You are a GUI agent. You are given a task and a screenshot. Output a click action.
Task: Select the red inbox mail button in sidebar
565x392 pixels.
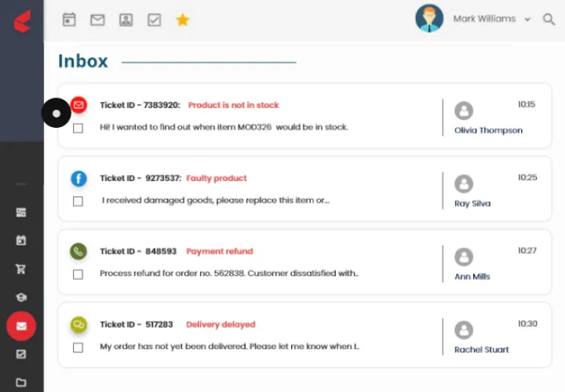[21, 326]
